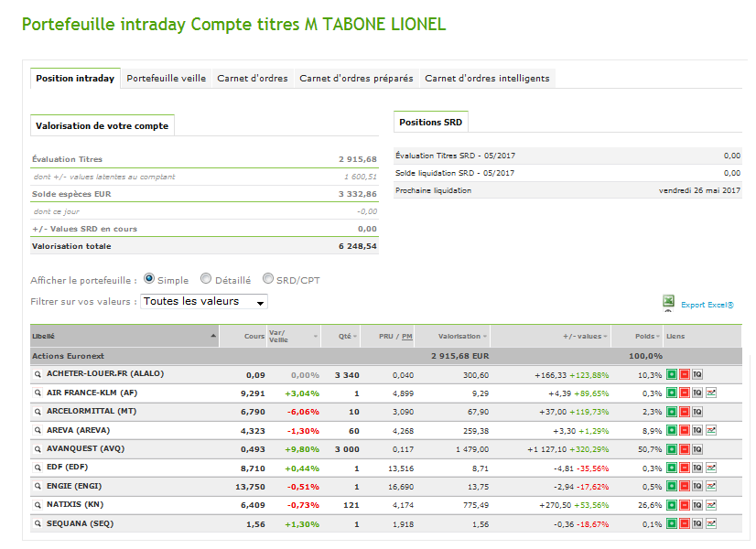Switch to Portefeuille veille tab
Image resolution: width=756 pixels, height=549 pixels.
point(166,79)
